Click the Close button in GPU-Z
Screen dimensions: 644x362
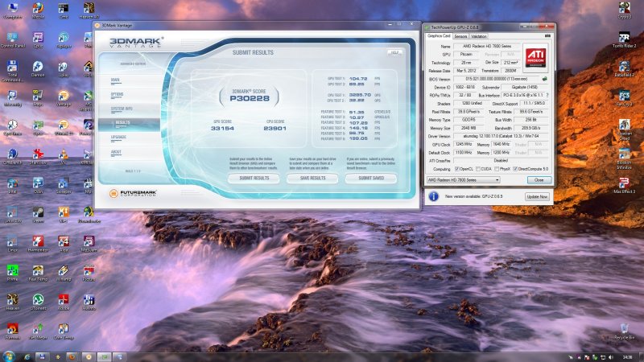pyautogui.click(x=539, y=179)
